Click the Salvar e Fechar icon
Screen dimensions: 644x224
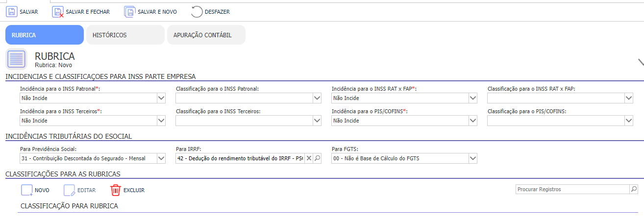58,12
